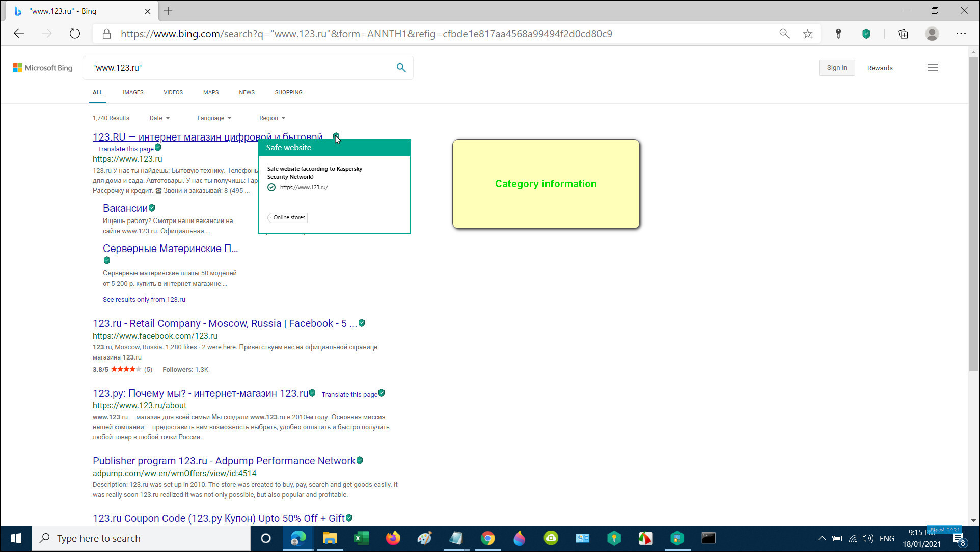The width and height of the screenshot is (980, 552).
Task: Refresh the page with reload icon
Action: (75, 34)
